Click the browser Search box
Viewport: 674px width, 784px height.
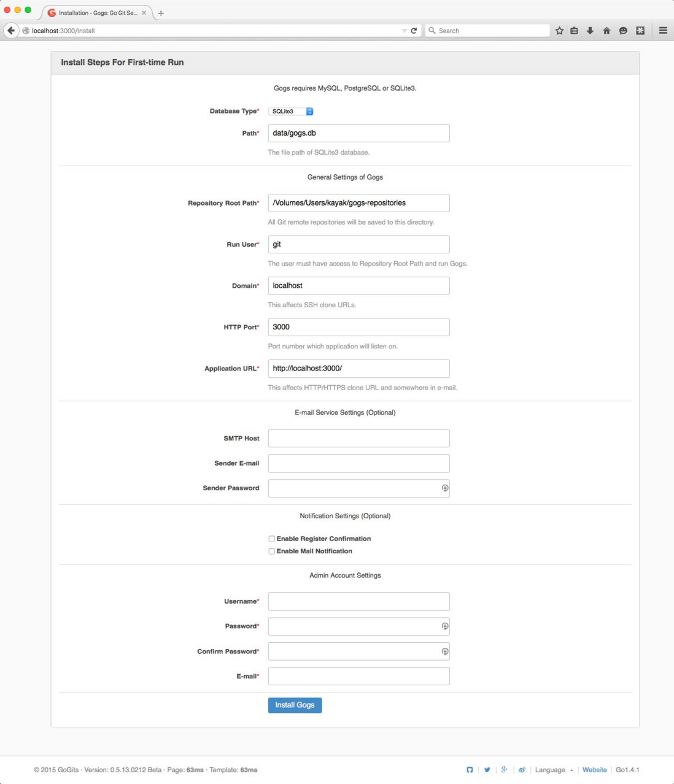coord(487,30)
